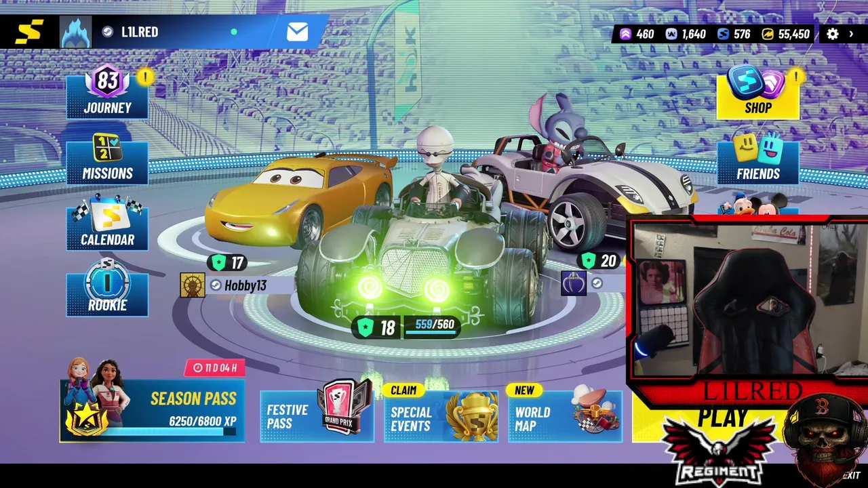868x488 pixels.
Task: Open the Shop
Action: 757,94
